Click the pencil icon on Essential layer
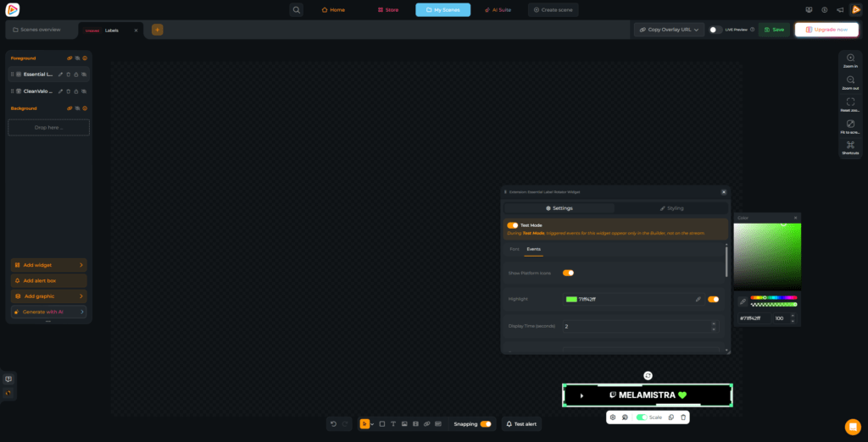The height and width of the screenshot is (442, 868). [x=60, y=75]
